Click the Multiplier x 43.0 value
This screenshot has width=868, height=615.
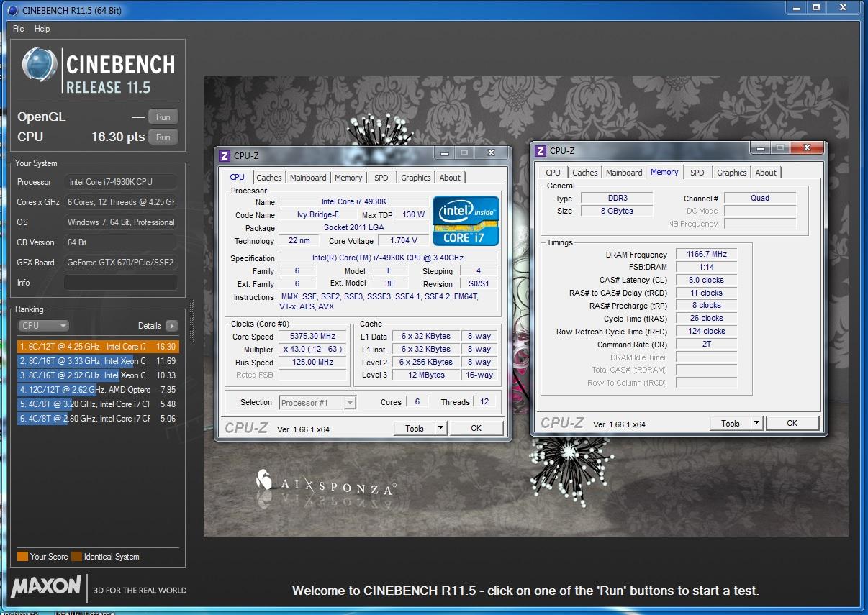point(313,350)
